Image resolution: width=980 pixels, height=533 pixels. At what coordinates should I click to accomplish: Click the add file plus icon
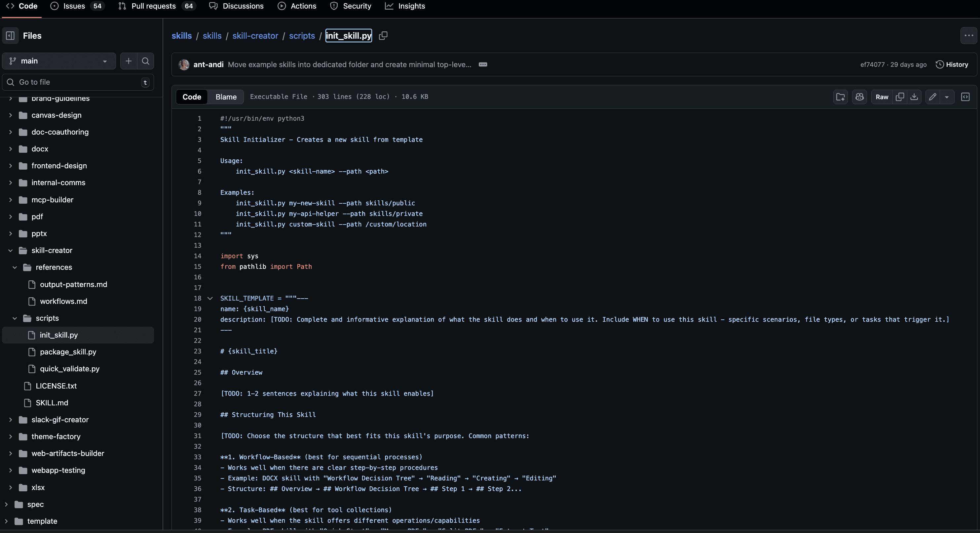point(129,61)
